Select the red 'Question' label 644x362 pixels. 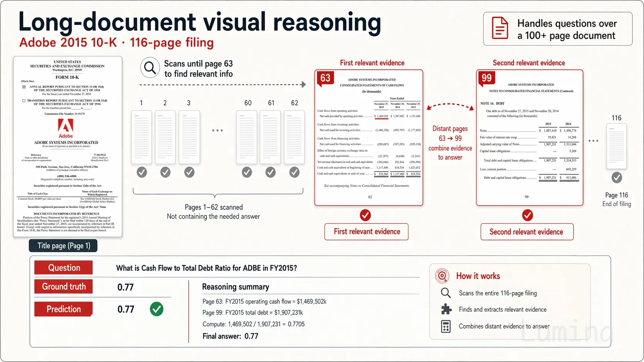coord(64,268)
